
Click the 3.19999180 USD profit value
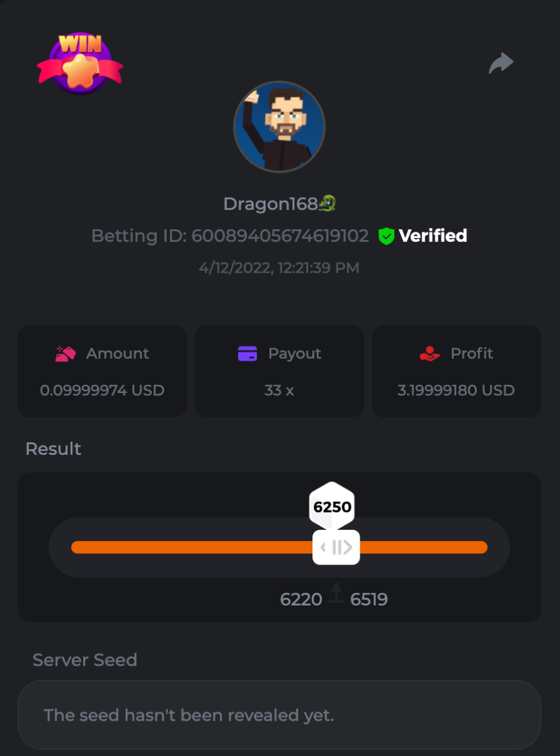(456, 390)
